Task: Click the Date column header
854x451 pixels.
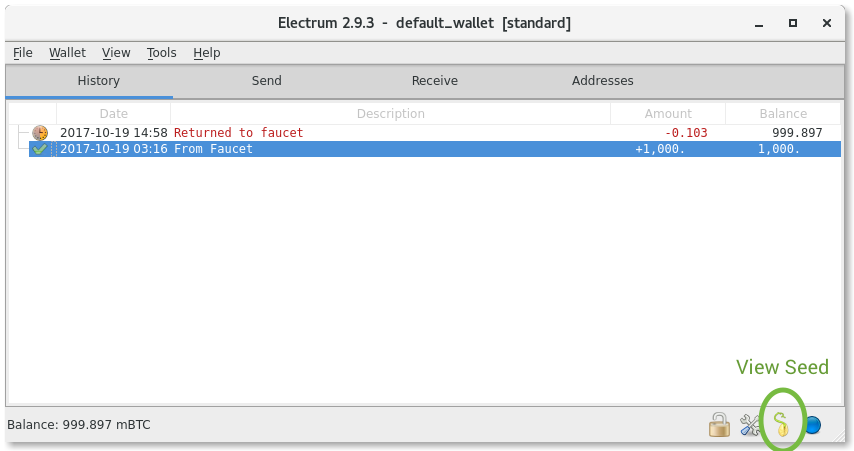Action: point(113,114)
